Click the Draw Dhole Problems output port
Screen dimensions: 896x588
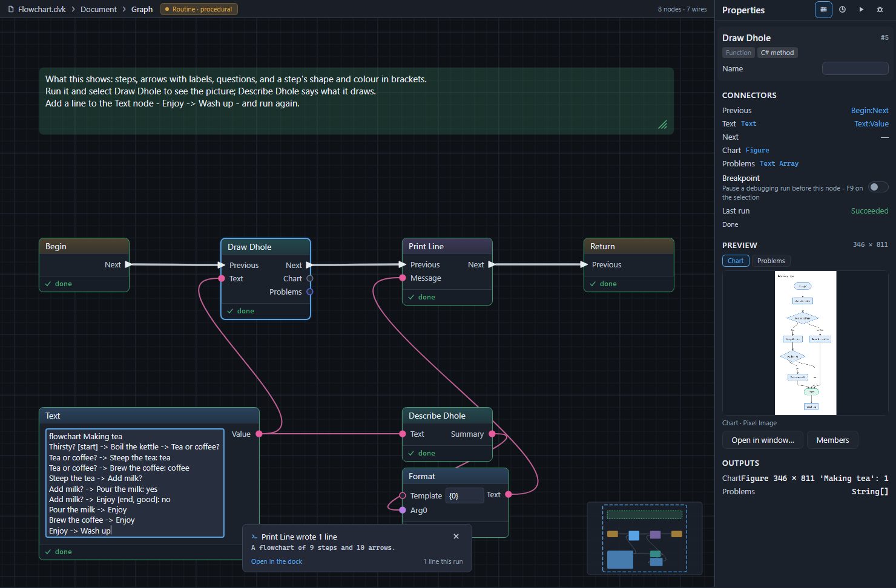(x=310, y=292)
